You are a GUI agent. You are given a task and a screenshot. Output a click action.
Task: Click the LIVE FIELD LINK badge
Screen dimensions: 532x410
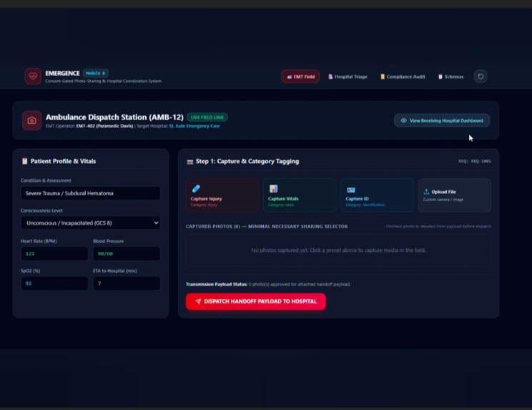click(207, 117)
